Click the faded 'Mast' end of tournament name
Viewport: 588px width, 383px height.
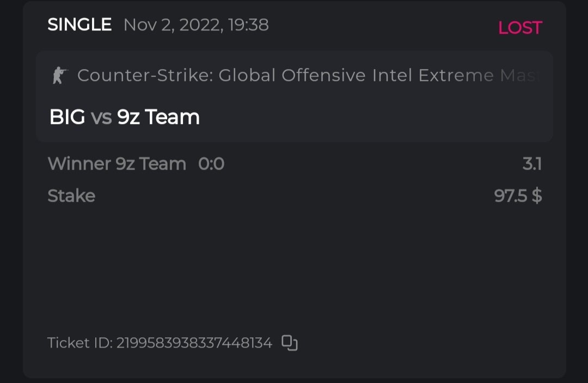522,75
